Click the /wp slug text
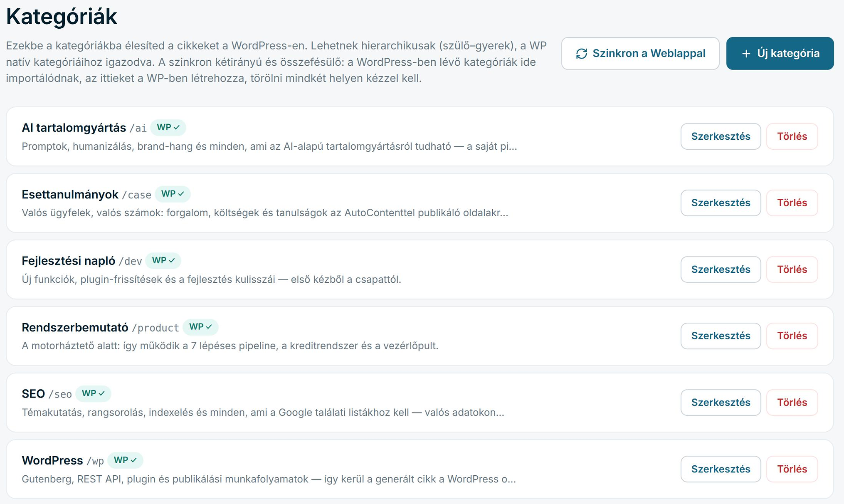The image size is (844, 504). pos(95,461)
